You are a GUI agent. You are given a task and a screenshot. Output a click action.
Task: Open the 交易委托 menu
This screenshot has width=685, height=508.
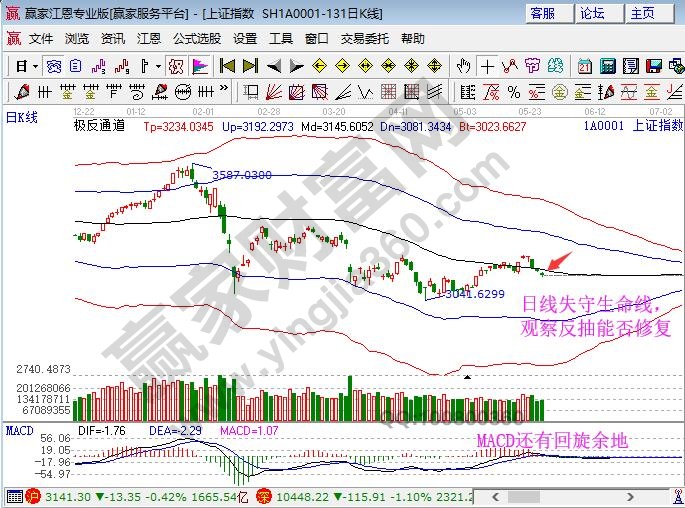click(366, 39)
